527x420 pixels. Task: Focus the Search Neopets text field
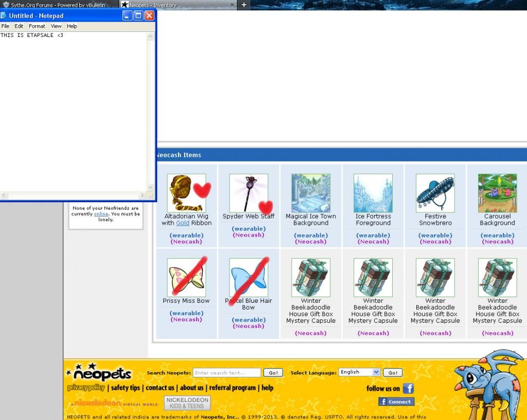[227, 373]
